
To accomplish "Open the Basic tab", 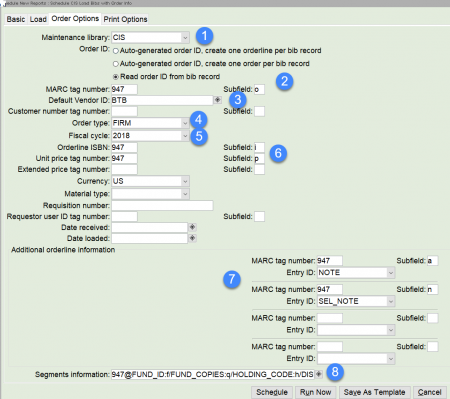I will (16, 19).
